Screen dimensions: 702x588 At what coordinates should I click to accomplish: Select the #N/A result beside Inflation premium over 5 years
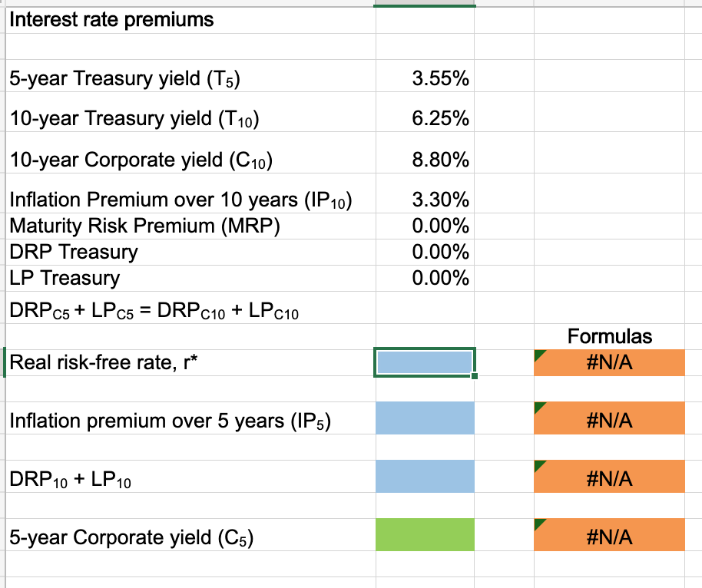[609, 419]
